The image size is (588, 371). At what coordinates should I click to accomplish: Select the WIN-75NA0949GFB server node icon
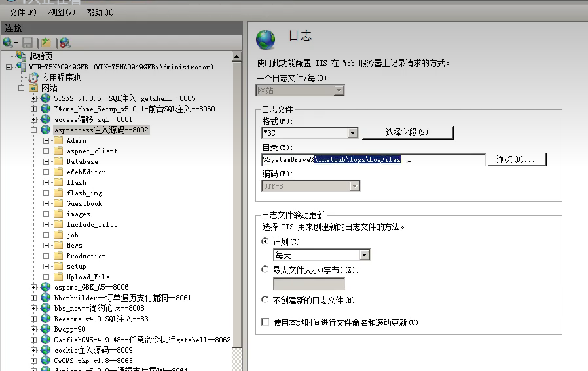(x=21, y=66)
